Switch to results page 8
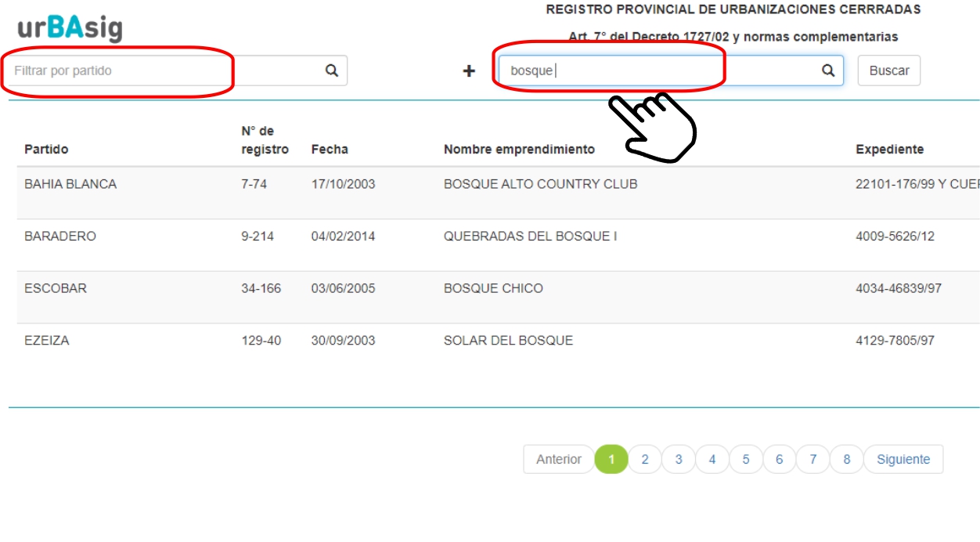Screen dimensions: 980x542 coord(846,460)
